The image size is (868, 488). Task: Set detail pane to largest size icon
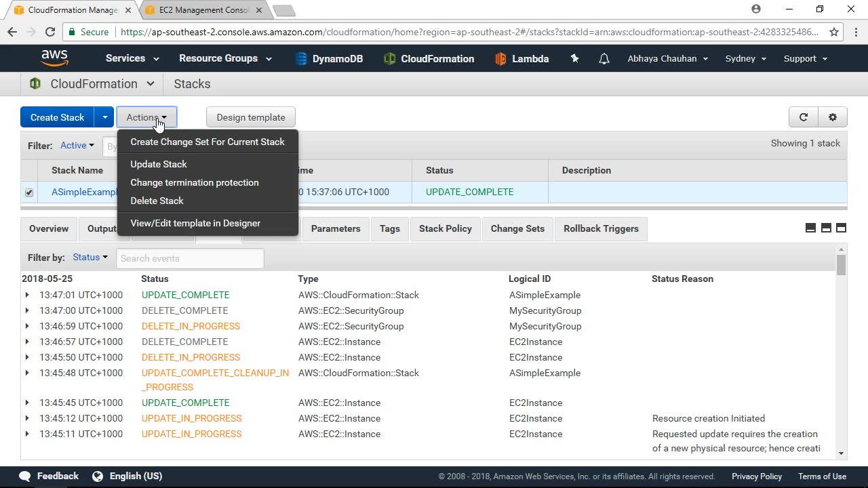(841, 228)
